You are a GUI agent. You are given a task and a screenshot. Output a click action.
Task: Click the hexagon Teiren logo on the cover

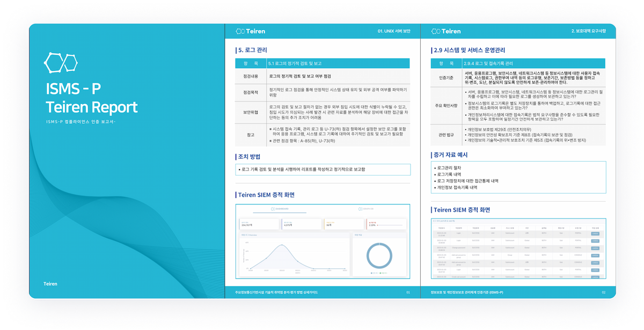coord(60,63)
